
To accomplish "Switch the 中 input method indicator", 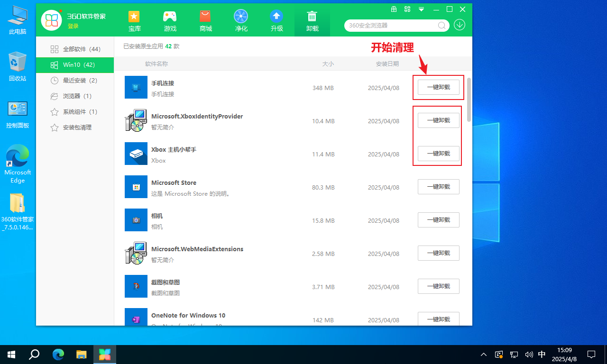I will 542,354.
